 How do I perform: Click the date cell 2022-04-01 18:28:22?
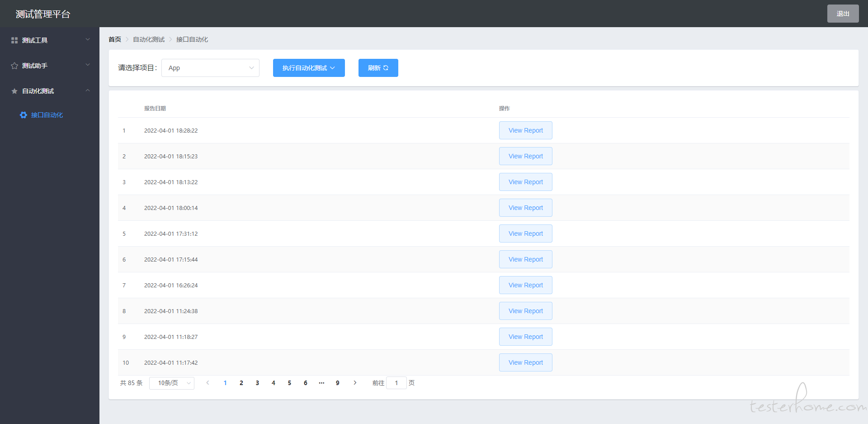click(171, 130)
